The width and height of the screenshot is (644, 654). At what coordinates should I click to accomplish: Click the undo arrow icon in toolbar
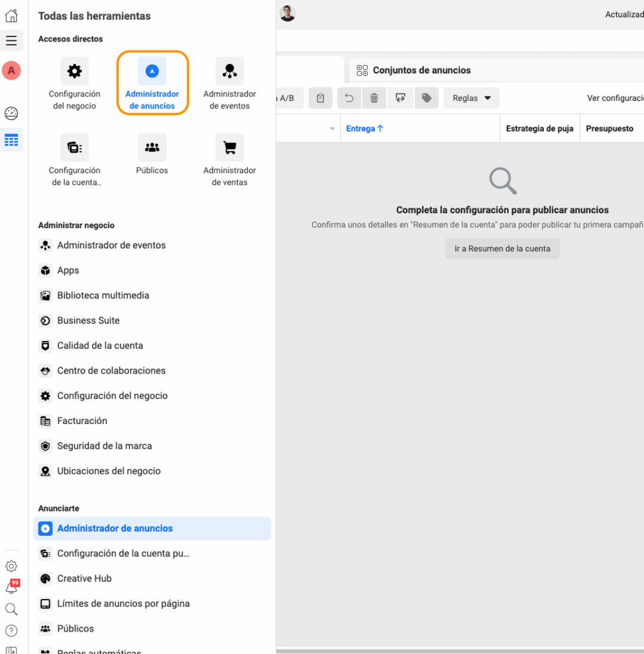[x=349, y=98]
